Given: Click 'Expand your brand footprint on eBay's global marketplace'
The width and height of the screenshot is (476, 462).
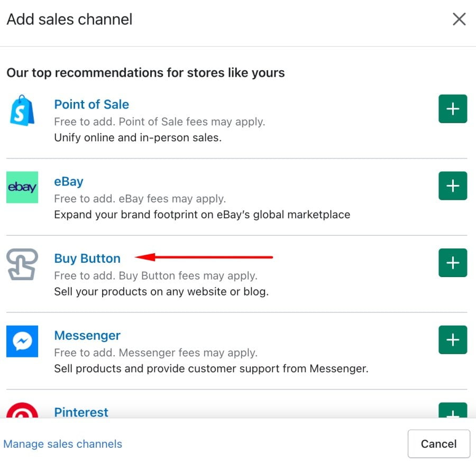Looking at the screenshot, I should (x=202, y=215).
